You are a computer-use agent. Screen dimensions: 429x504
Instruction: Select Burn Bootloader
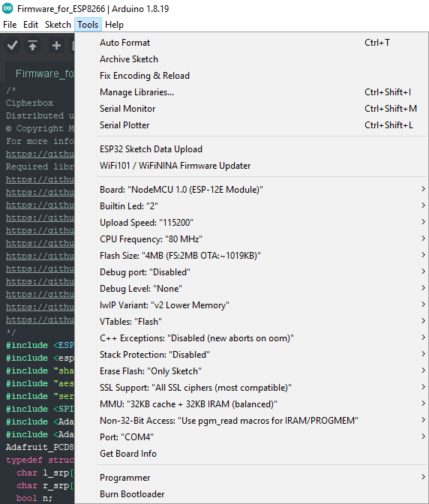(251, 494)
